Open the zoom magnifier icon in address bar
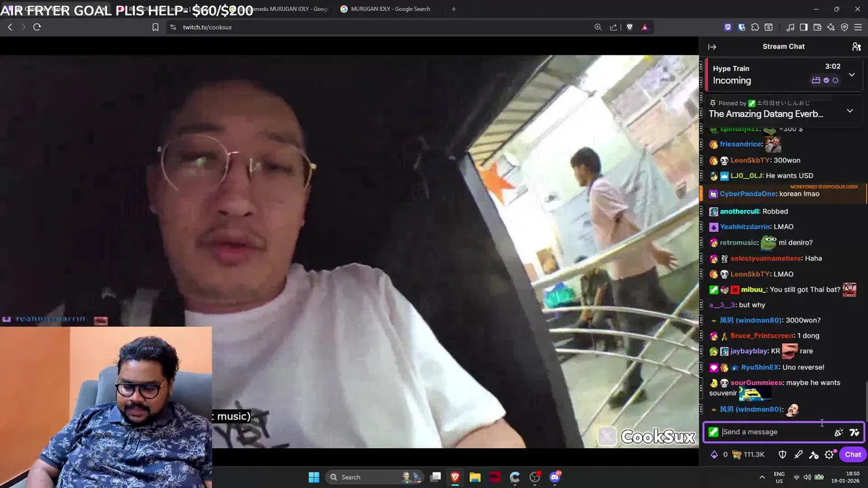 (x=597, y=27)
